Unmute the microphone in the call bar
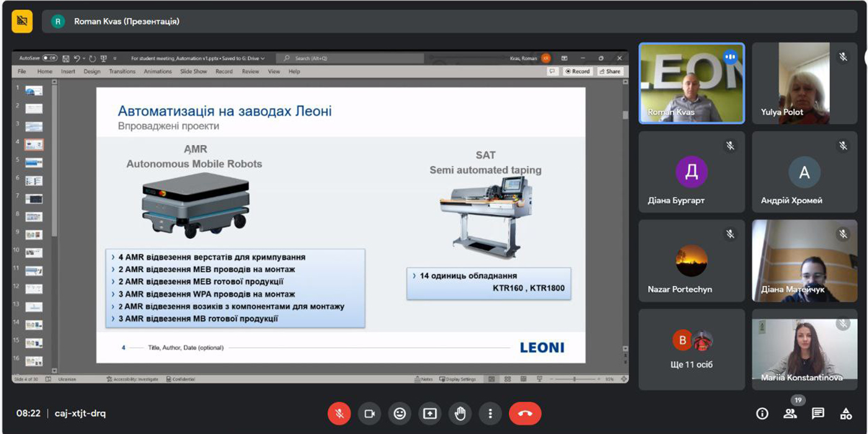 [339, 414]
